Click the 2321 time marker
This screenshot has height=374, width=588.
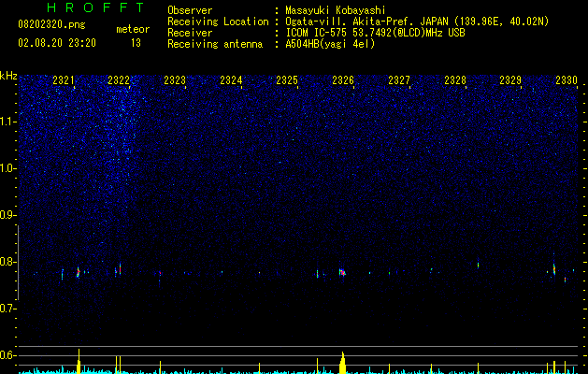click(x=64, y=80)
